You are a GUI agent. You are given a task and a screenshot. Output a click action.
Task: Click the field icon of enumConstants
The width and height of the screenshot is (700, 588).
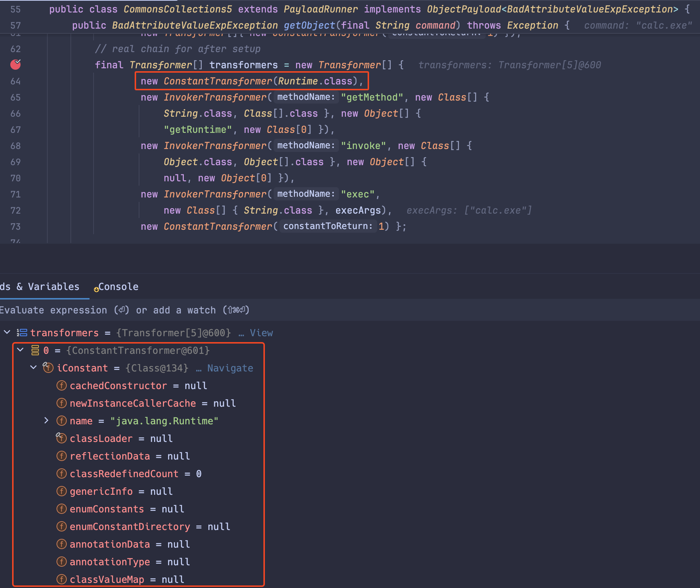[61, 509]
